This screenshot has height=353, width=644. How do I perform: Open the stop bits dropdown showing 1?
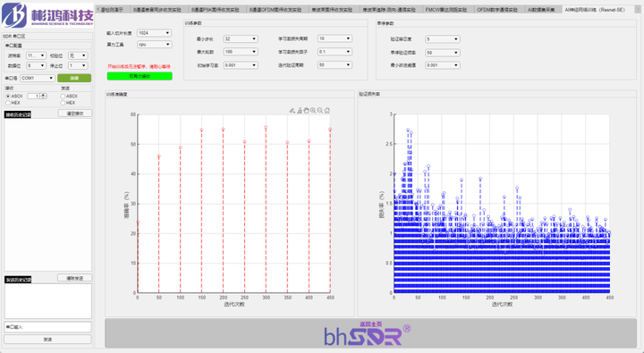pos(78,65)
